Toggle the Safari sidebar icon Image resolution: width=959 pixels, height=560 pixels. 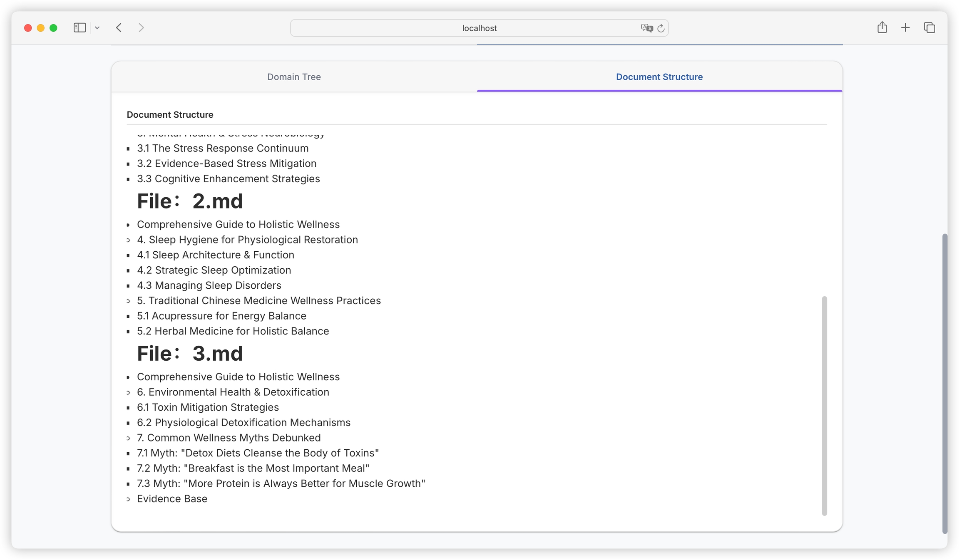tap(80, 28)
